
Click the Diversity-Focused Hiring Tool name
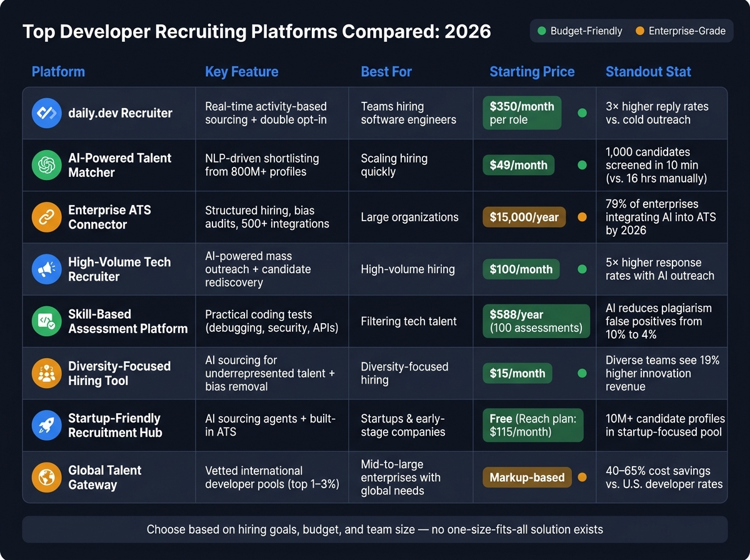[119, 373]
